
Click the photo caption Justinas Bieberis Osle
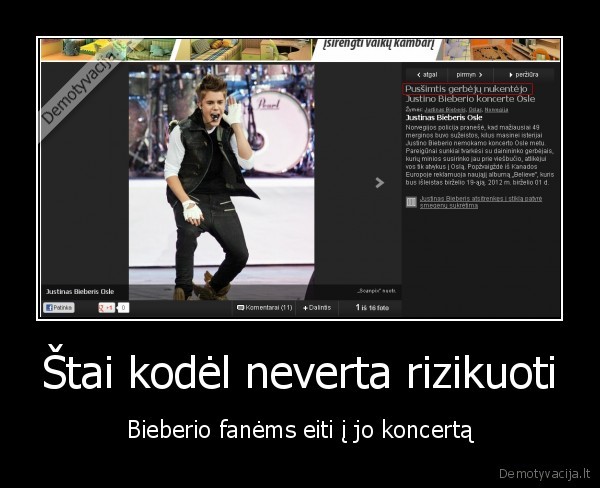(x=80, y=291)
